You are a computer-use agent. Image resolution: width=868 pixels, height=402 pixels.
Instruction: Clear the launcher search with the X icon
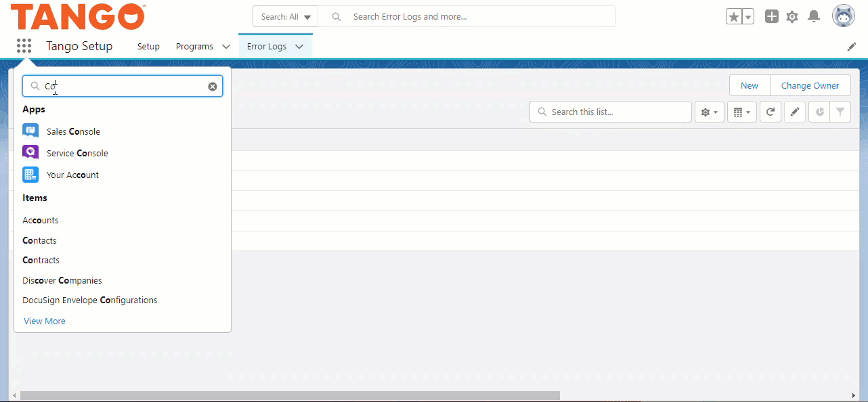click(x=212, y=85)
